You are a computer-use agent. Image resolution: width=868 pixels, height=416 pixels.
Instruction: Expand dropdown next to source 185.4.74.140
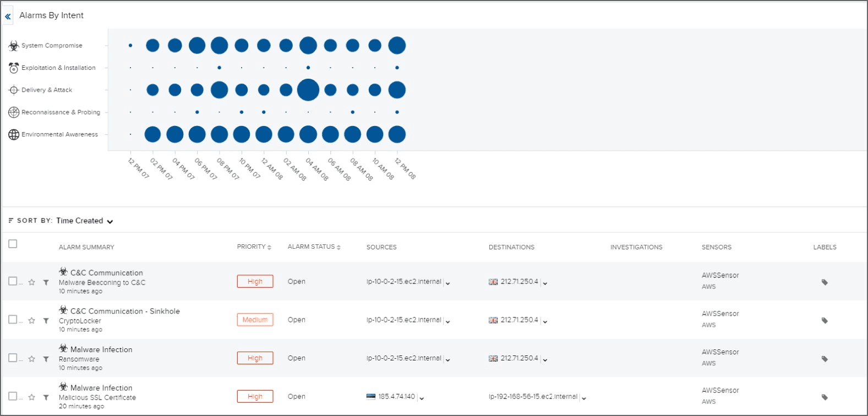coord(422,398)
